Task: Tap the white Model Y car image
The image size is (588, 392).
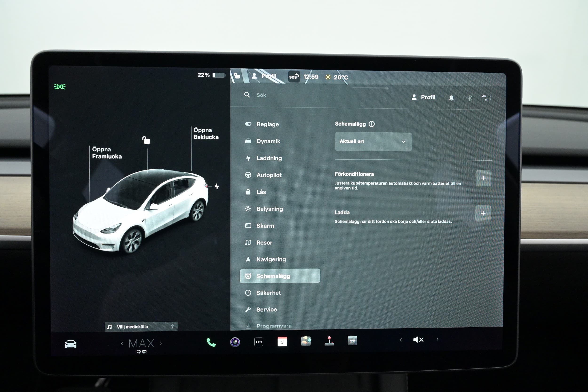Action: 140,211
